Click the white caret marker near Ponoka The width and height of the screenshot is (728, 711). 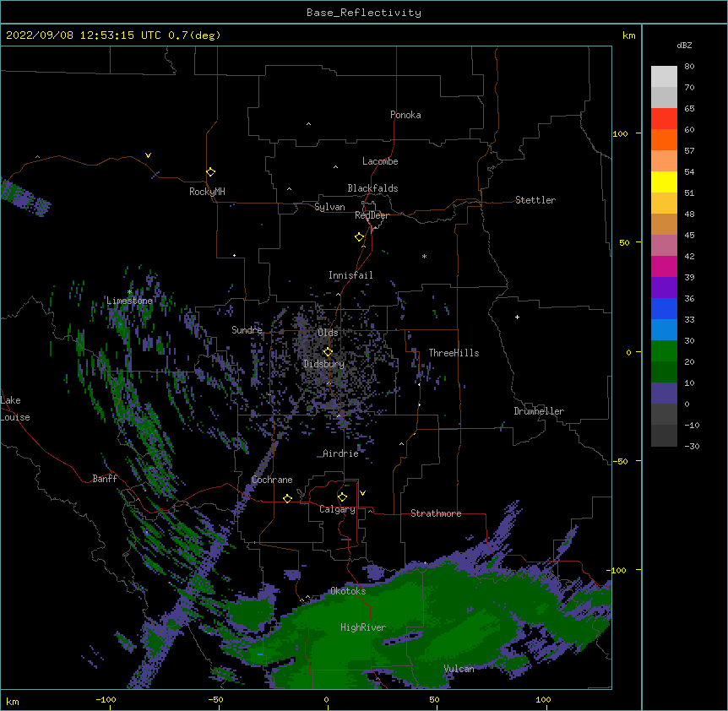308,124
